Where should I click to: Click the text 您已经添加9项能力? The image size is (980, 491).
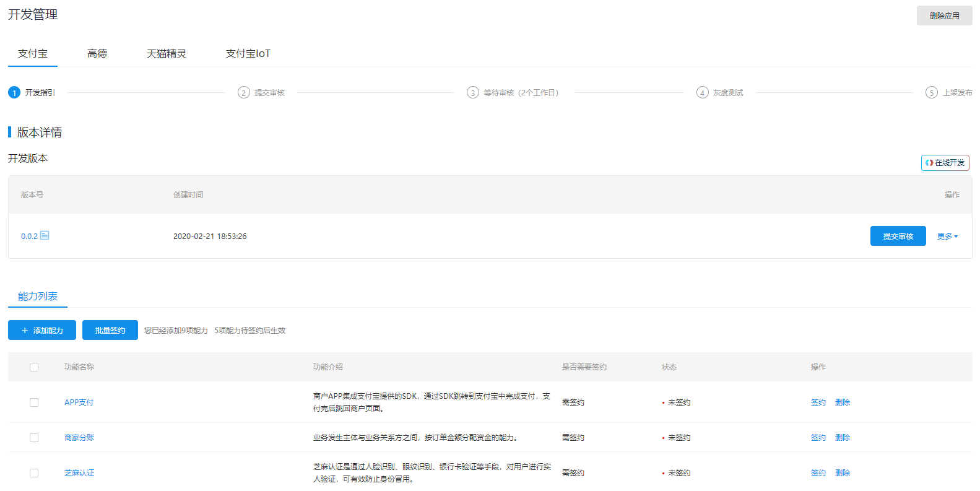(x=176, y=331)
